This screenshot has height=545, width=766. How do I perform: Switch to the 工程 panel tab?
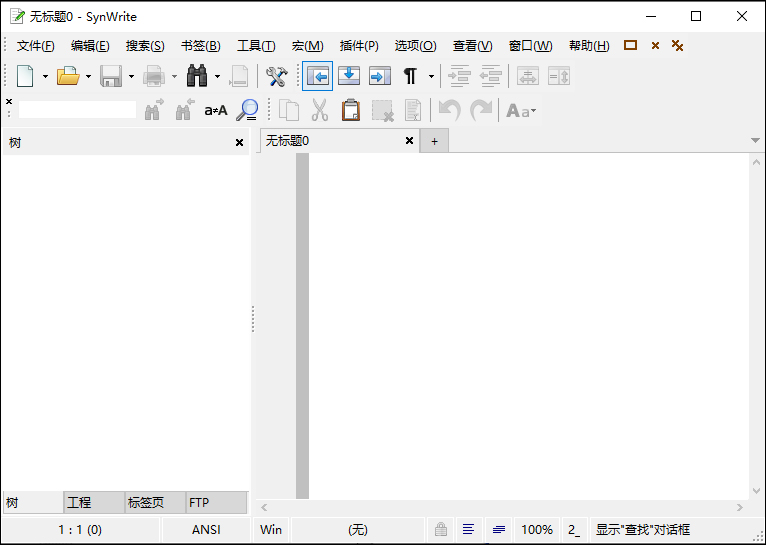click(x=79, y=502)
